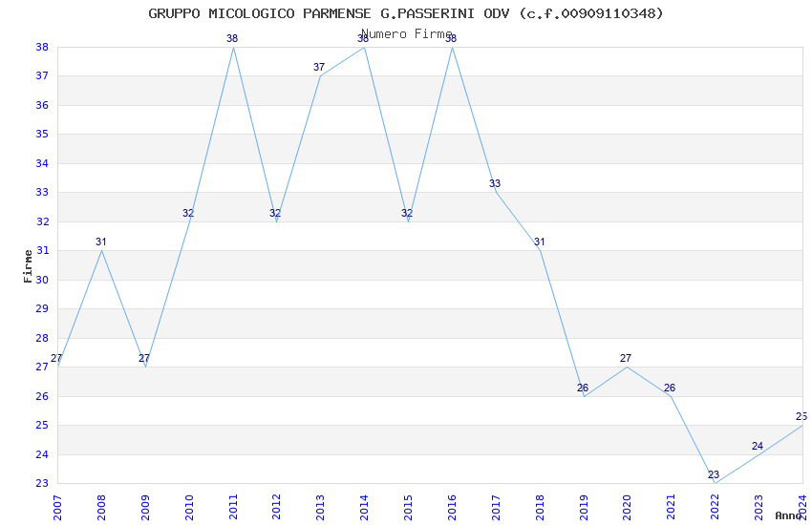This screenshot has width=812, height=525.
Task: Click the y-axis tick label 27
Action: click(42, 367)
